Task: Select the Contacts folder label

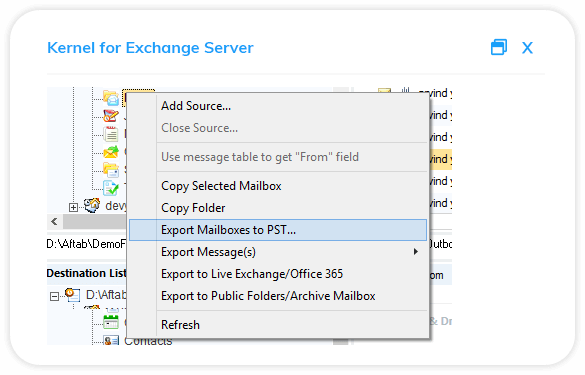Action: click(x=148, y=341)
